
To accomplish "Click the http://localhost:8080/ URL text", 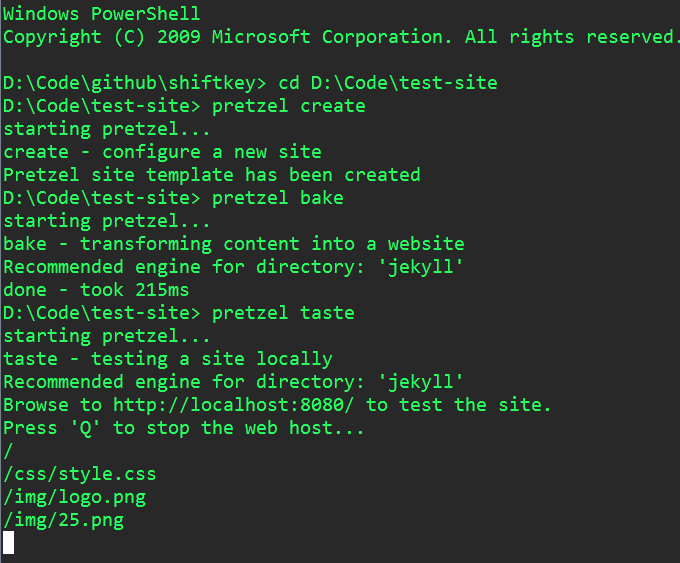I will point(234,405).
